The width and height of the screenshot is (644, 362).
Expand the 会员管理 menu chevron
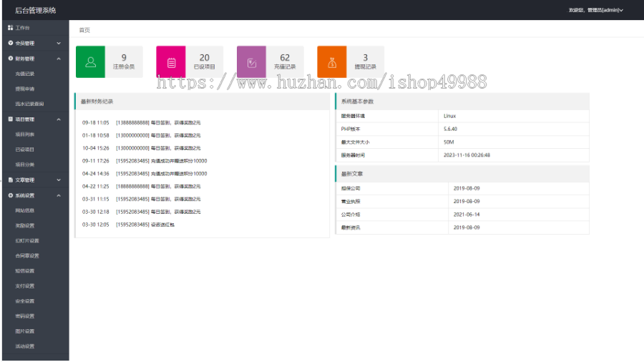tap(59, 43)
